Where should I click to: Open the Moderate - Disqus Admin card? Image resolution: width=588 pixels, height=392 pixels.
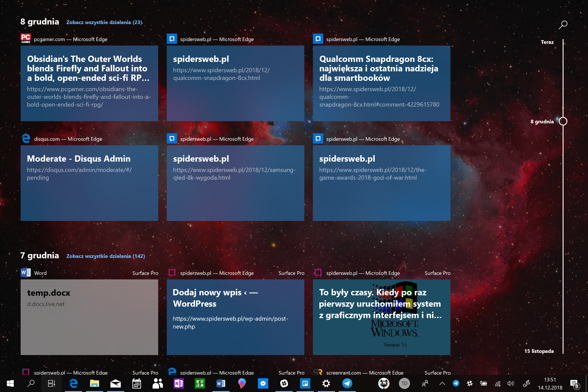(89, 183)
